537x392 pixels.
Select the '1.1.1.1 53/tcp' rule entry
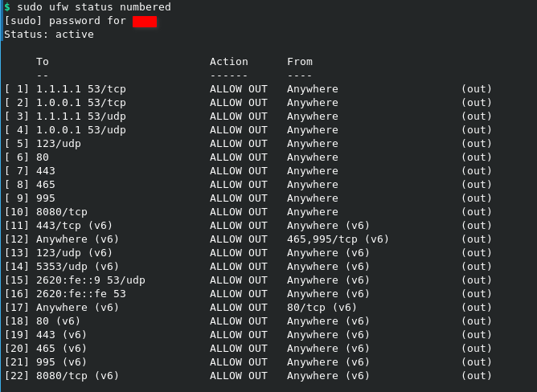tap(80, 89)
